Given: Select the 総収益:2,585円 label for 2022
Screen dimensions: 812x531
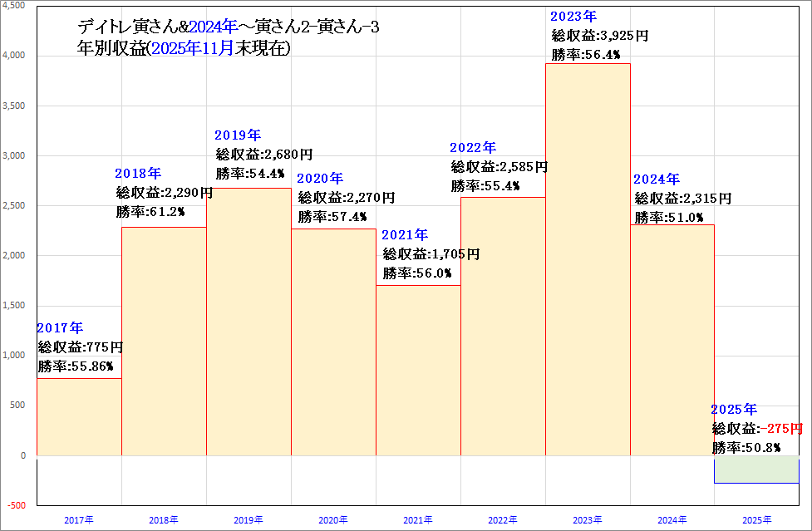Looking at the screenshot, I should (499, 167).
